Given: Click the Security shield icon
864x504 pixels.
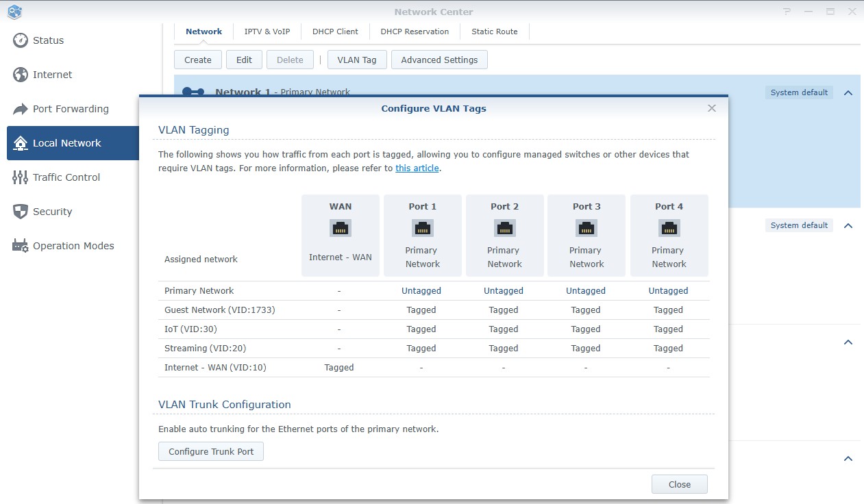Looking at the screenshot, I should coord(21,212).
